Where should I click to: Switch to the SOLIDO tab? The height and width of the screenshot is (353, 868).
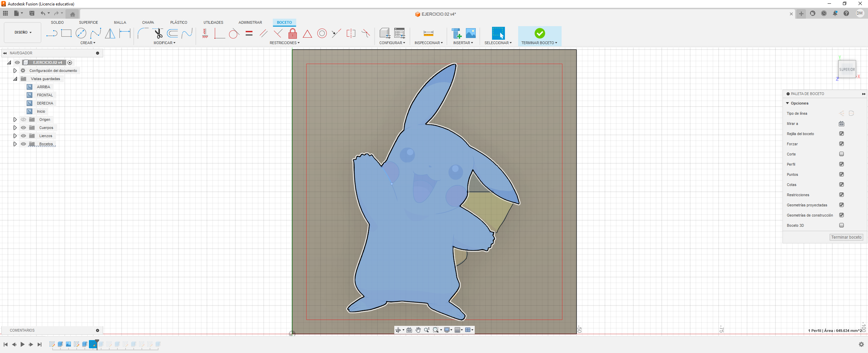click(57, 22)
